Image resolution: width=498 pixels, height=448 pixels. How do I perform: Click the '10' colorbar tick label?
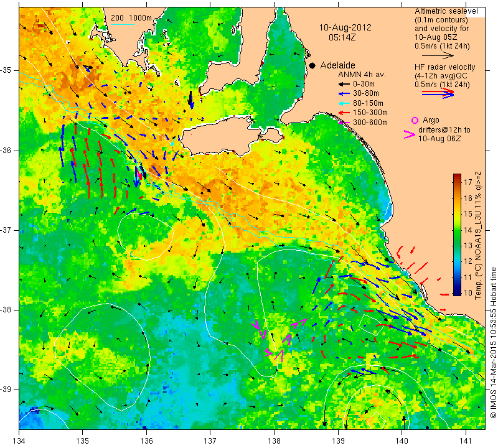[x=468, y=292]
